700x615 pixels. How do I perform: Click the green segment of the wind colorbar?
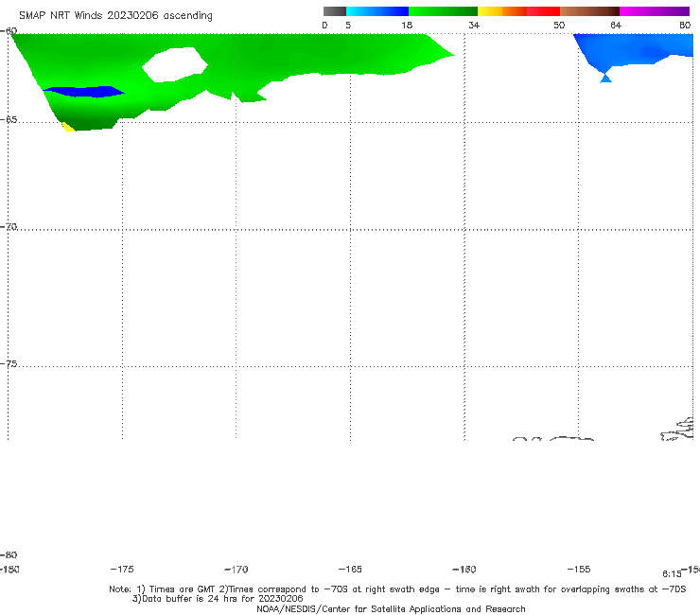[x=443, y=11]
